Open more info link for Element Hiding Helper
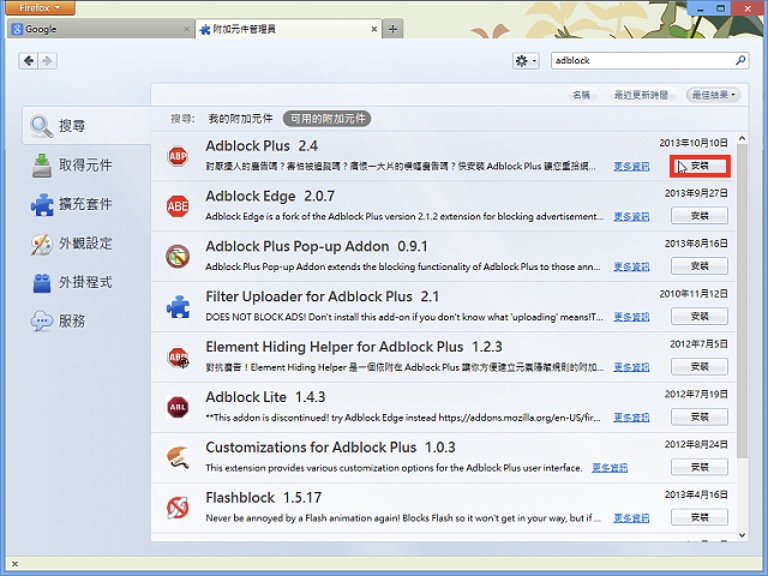This screenshot has height=578, width=768. click(631, 367)
